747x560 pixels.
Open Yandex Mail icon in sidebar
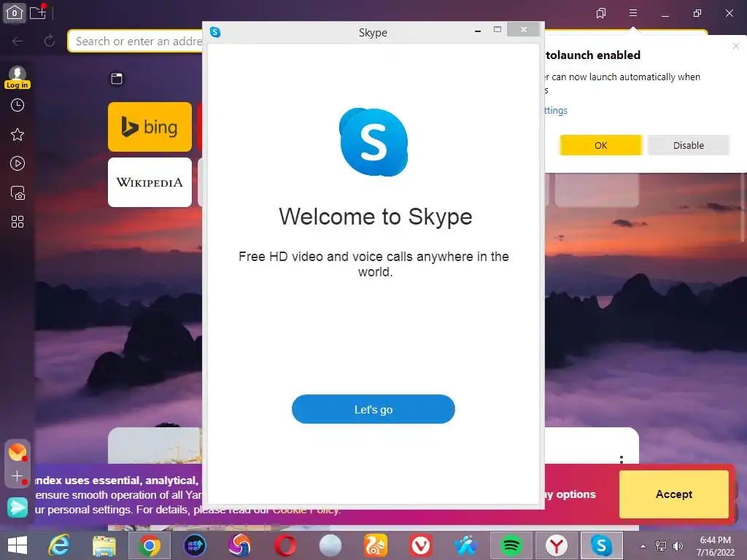[x=18, y=452]
